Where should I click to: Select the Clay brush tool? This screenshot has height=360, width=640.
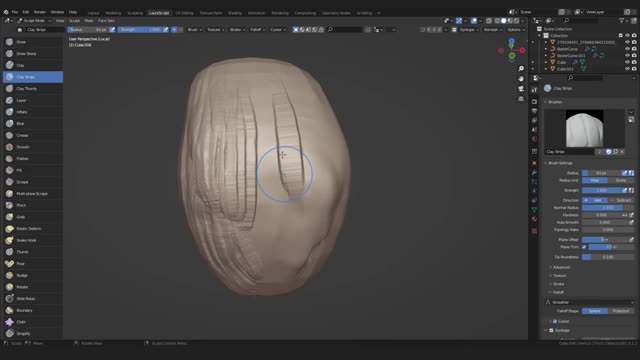tap(33, 65)
